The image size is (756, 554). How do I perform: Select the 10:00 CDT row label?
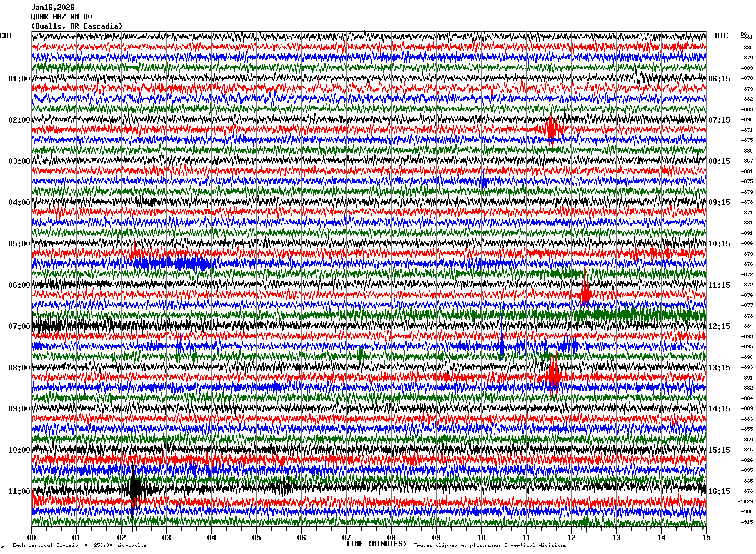[x=19, y=450]
